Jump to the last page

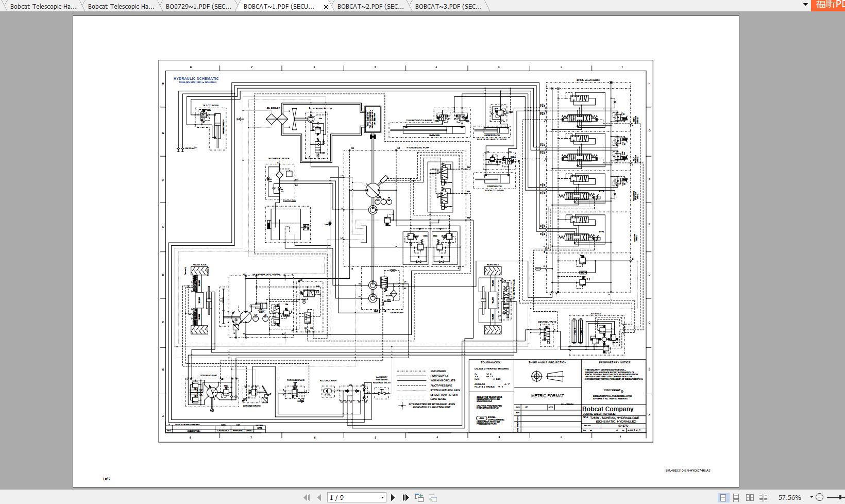coord(405,497)
